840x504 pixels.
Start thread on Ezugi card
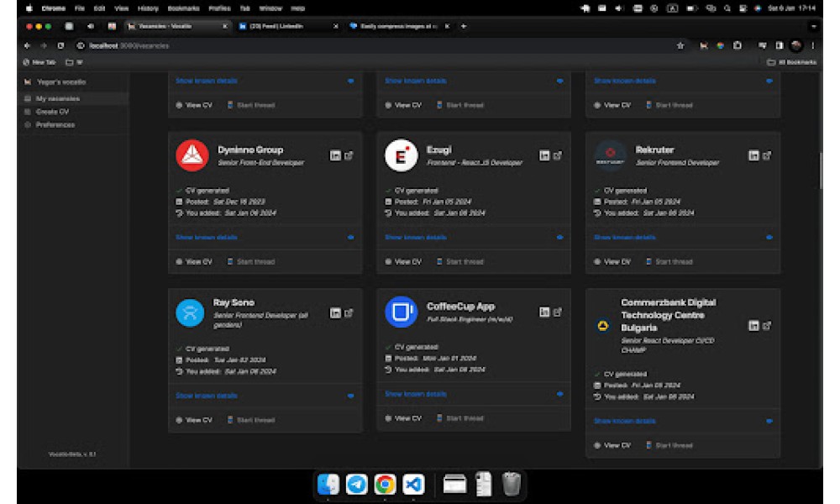click(460, 262)
